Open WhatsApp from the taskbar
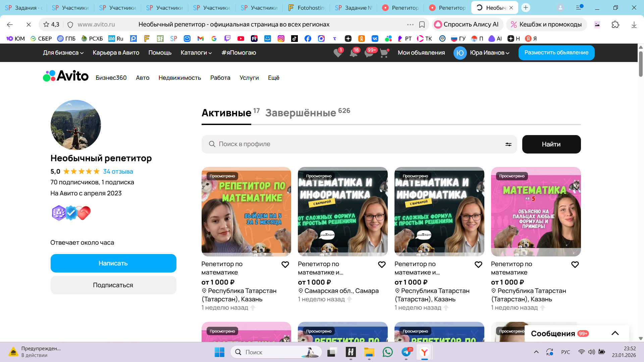 (387, 352)
